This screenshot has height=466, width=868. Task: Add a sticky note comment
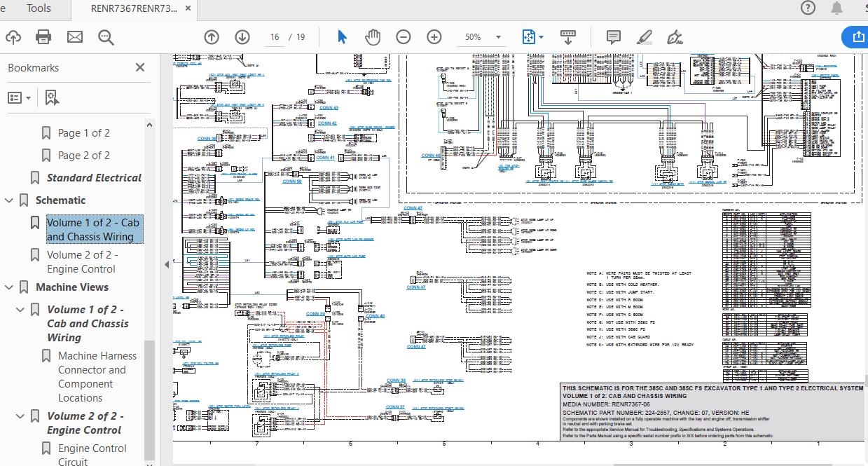point(614,37)
